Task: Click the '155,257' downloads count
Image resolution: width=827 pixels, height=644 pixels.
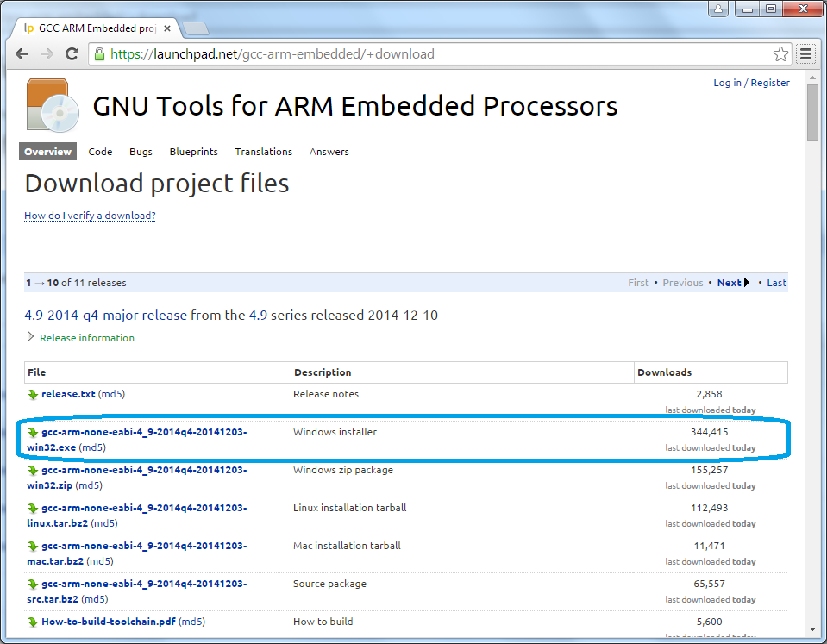Action: (710, 470)
